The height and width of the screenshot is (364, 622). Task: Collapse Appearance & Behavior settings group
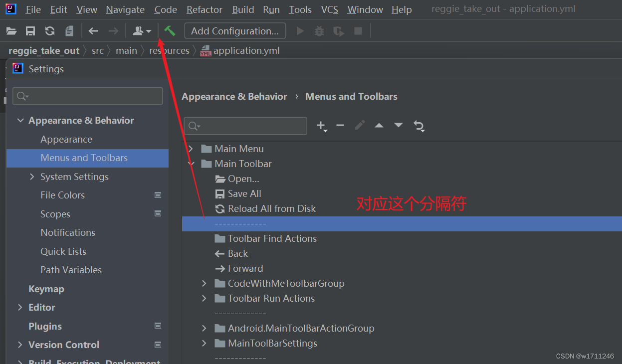(x=20, y=120)
